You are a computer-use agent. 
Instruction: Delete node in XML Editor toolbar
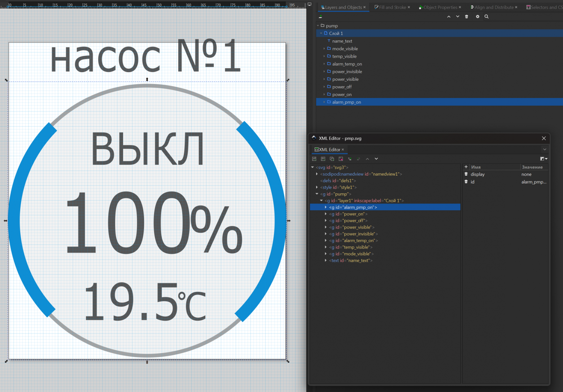point(341,159)
